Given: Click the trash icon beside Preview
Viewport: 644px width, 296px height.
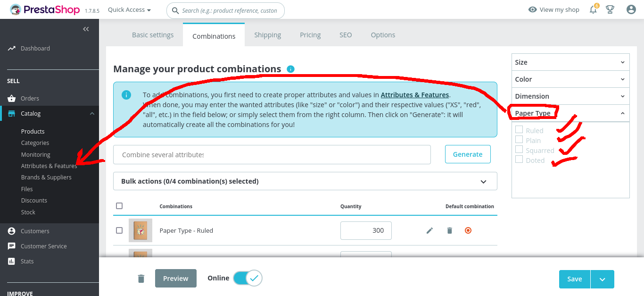Looking at the screenshot, I should (141, 279).
